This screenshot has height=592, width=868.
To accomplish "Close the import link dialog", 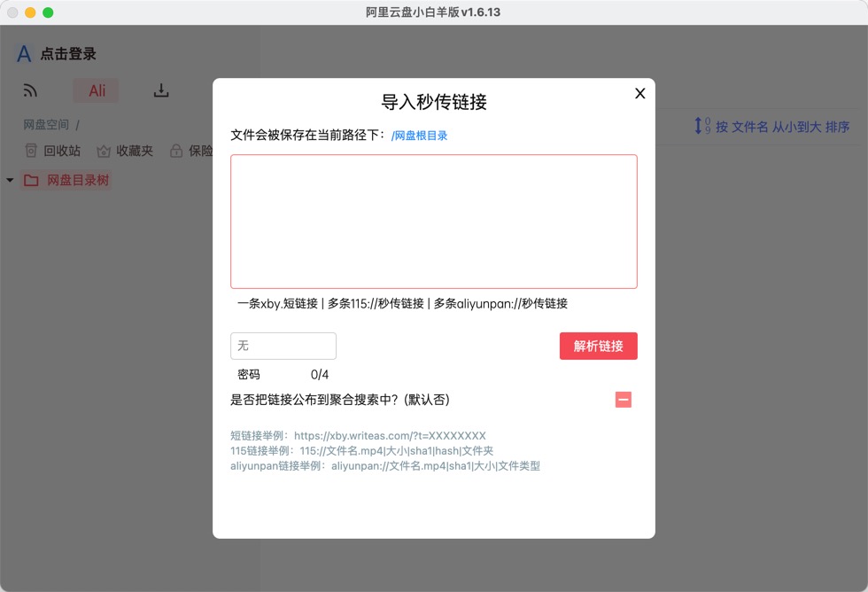I will (639, 94).
